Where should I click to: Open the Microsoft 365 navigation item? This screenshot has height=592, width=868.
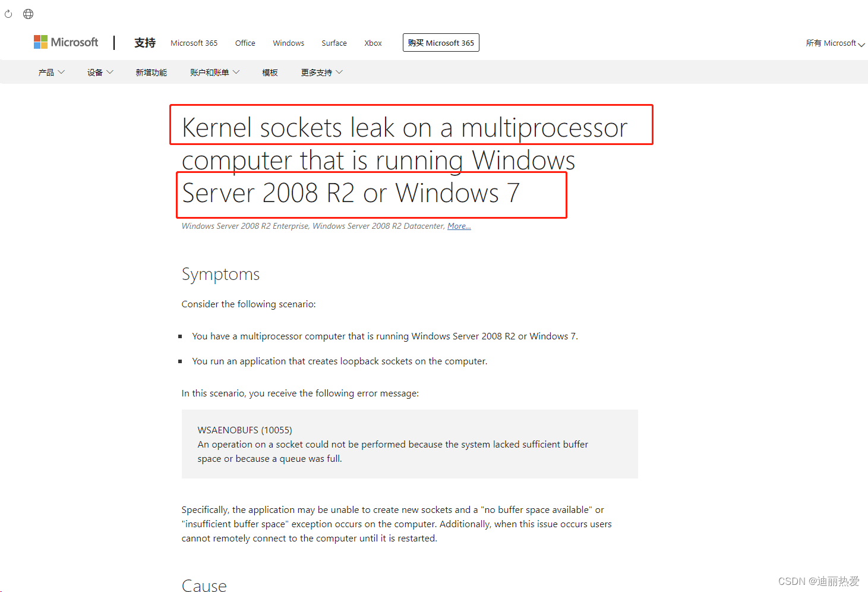[x=194, y=43]
